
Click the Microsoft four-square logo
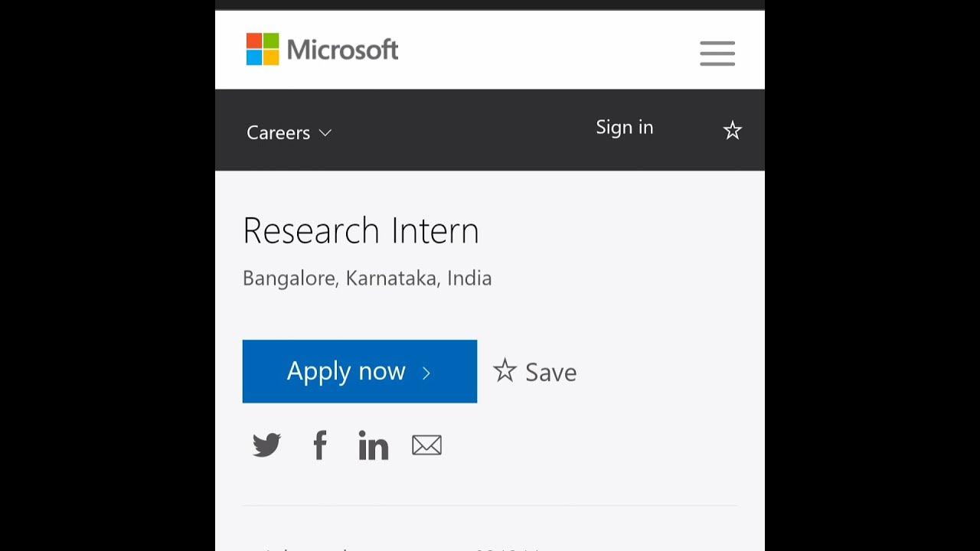click(263, 49)
